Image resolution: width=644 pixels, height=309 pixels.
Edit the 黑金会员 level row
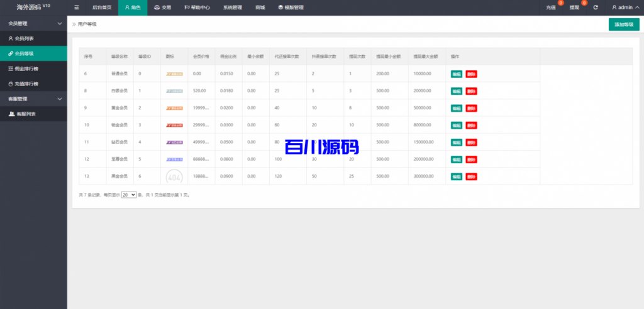[x=457, y=176]
